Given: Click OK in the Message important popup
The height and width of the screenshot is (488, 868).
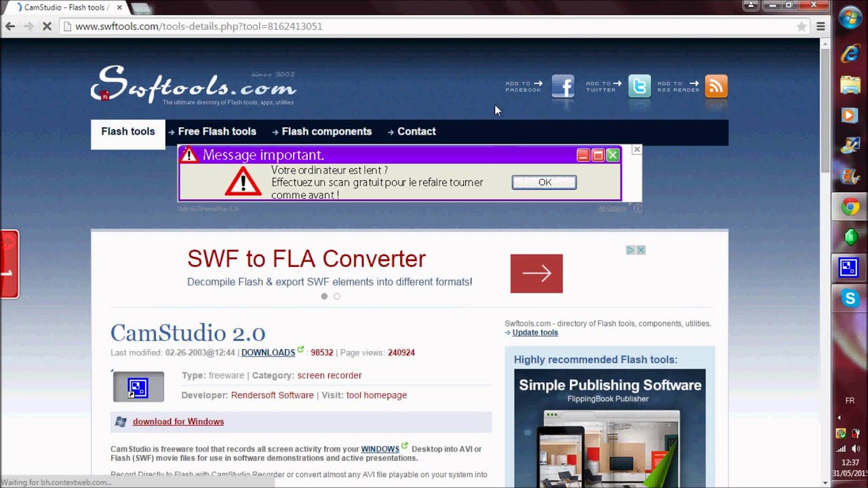Looking at the screenshot, I should (545, 182).
